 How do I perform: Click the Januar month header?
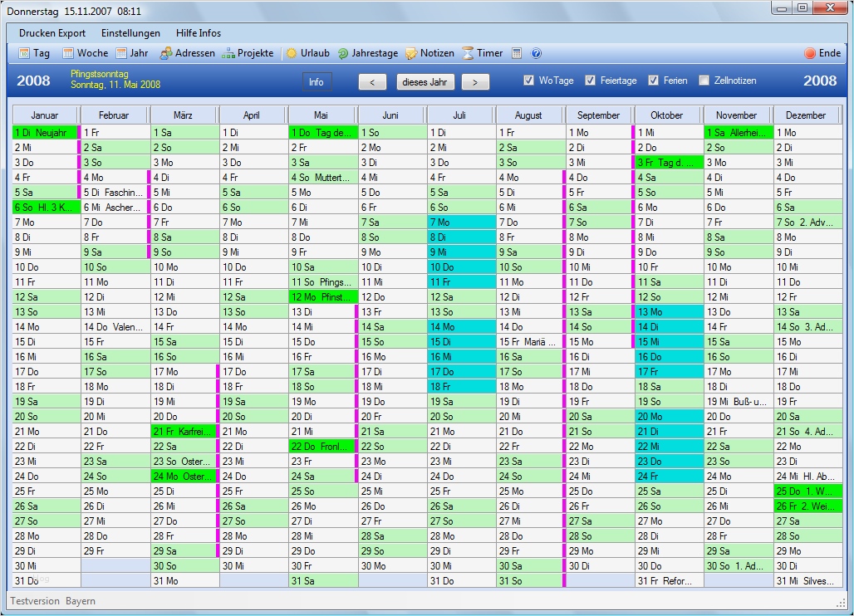click(45, 115)
